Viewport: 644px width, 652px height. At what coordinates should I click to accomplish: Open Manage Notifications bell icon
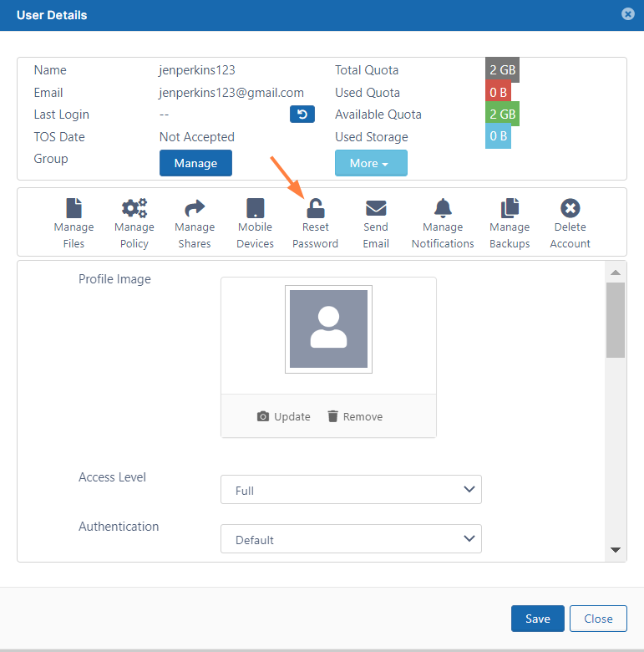pos(443,208)
